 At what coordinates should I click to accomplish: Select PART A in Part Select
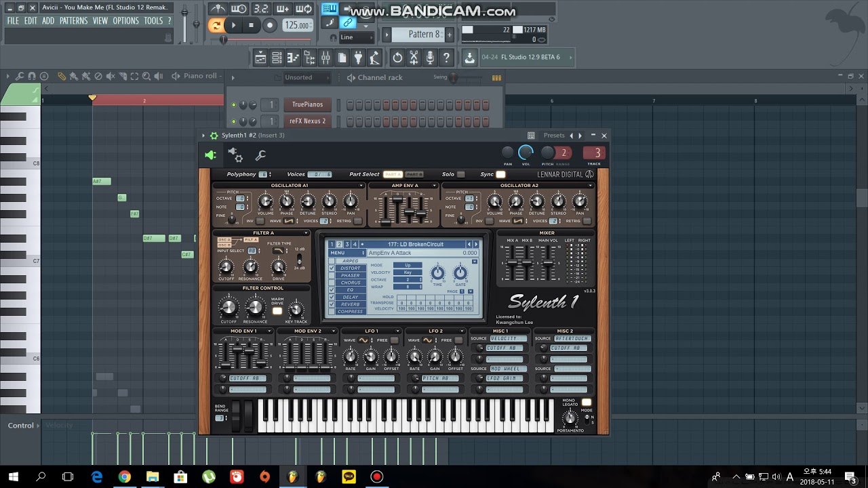393,174
